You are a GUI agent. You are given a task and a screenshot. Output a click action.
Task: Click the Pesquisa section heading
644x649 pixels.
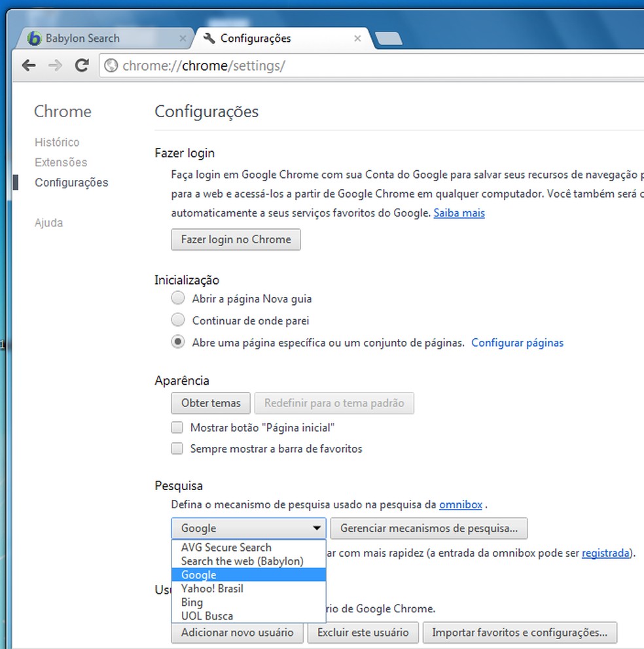tap(179, 485)
